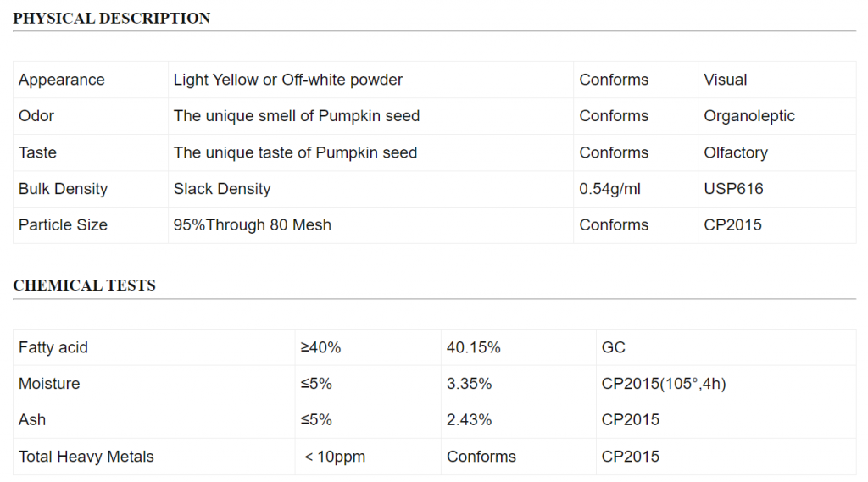Click the 0.54g/ml value
868x482 pixels.
[609, 189]
